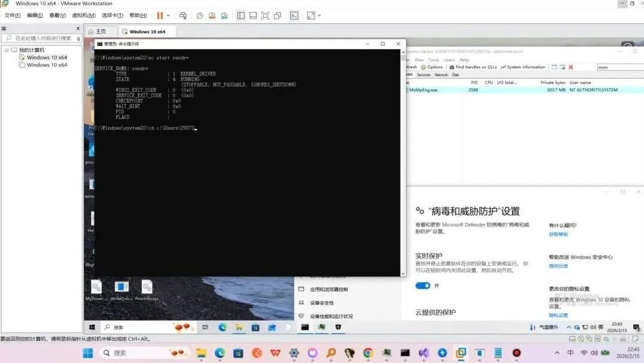Open the host taskbar search box

click(x=144, y=353)
